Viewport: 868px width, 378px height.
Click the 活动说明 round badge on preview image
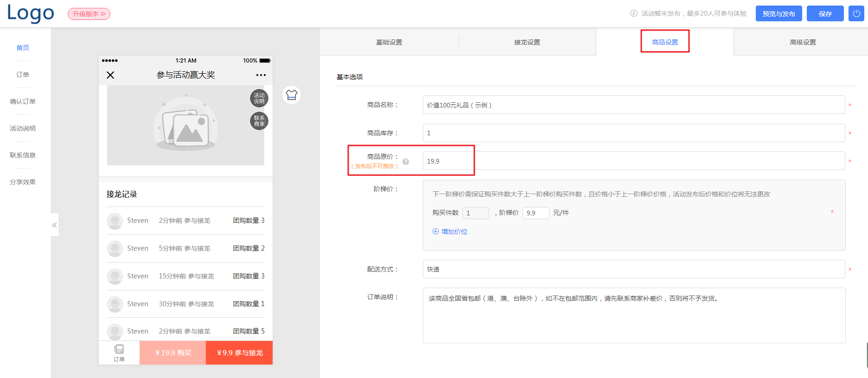click(259, 98)
